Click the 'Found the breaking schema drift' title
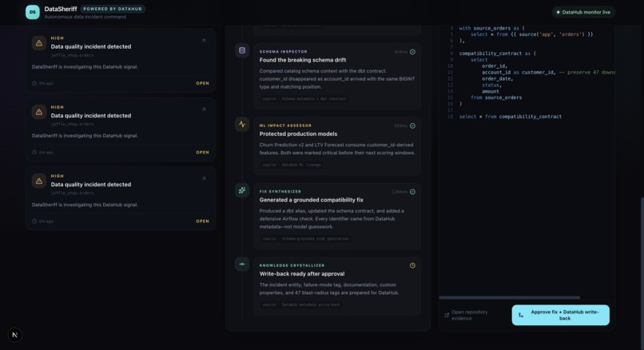Image resolution: width=644 pixels, height=350 pixels. click(x=303, y=60)
